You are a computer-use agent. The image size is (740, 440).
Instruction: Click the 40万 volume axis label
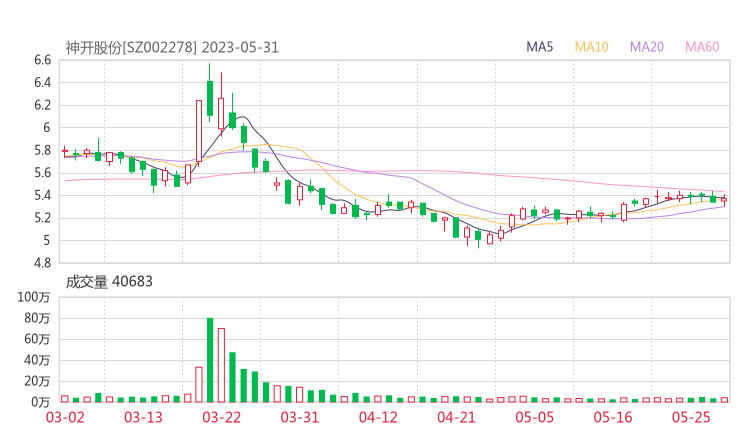tap(37, 360)
